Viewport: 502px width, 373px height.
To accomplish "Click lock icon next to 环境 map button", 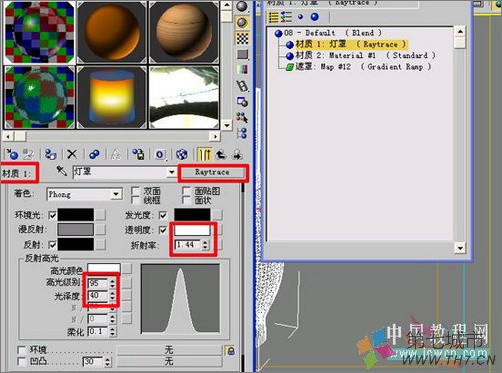I will pos(230,351).
